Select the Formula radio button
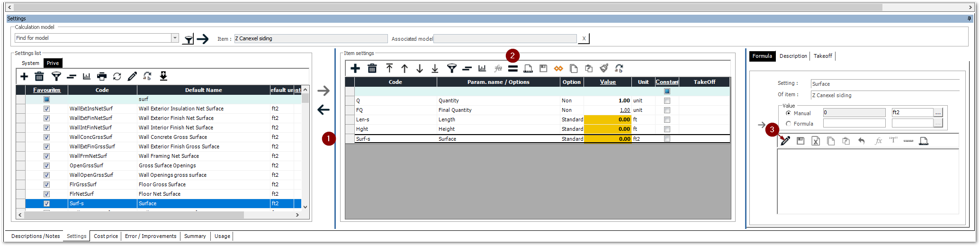Image resolution: width=980 pixels, height=246 pixels. click(789, 124)
